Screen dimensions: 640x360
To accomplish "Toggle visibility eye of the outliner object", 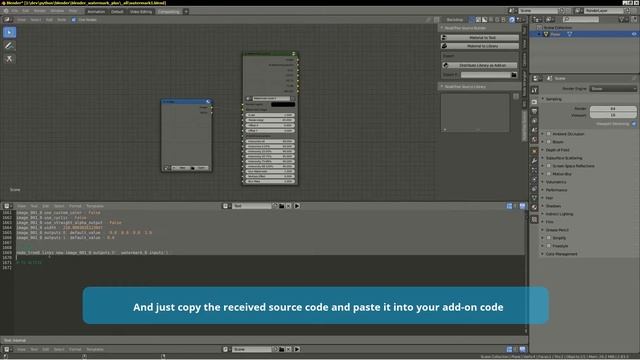I will [x=634, y=34].
